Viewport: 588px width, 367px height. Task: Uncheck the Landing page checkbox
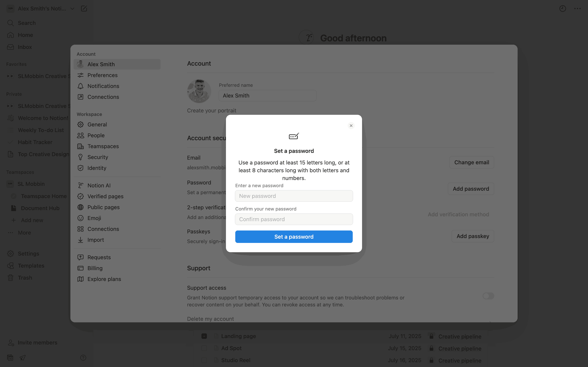[204, 336]
